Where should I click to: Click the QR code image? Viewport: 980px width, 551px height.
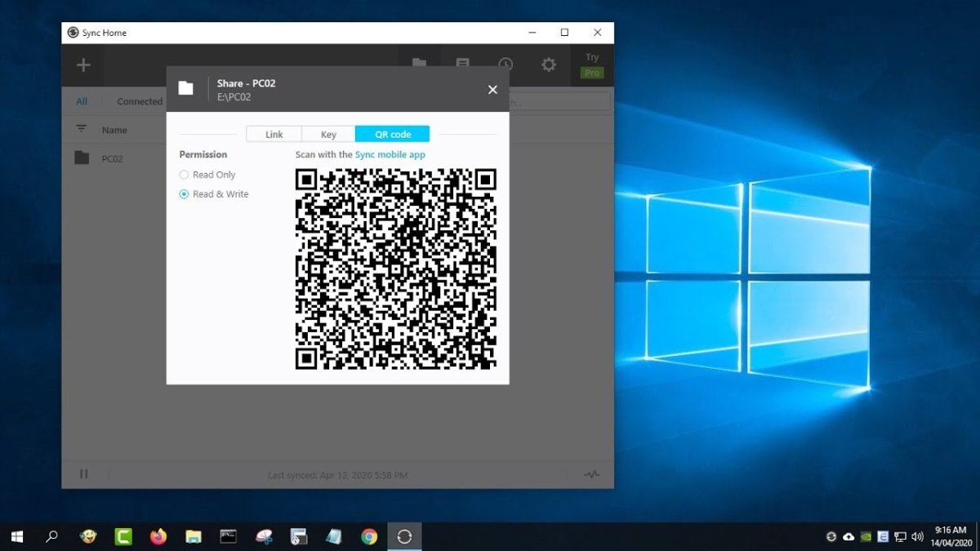click(396, 269)
